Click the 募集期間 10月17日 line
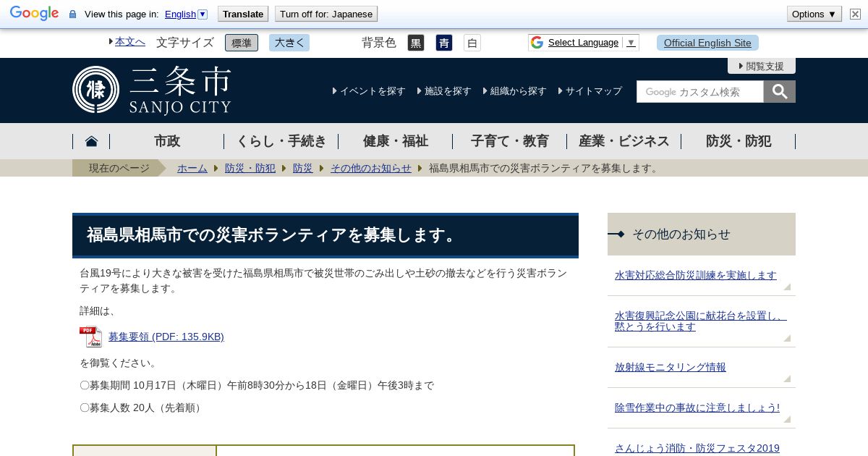 257,385
